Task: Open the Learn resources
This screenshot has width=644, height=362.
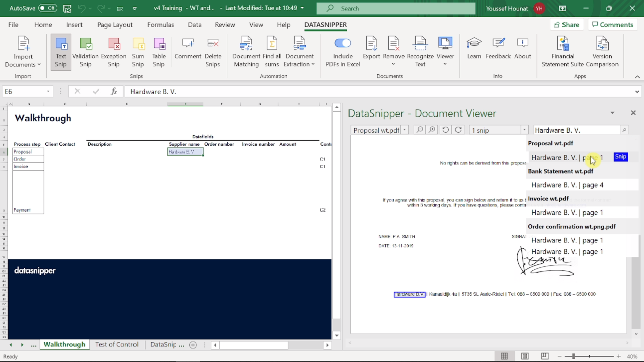Action: pyautogui.click(x=474, y=48)
